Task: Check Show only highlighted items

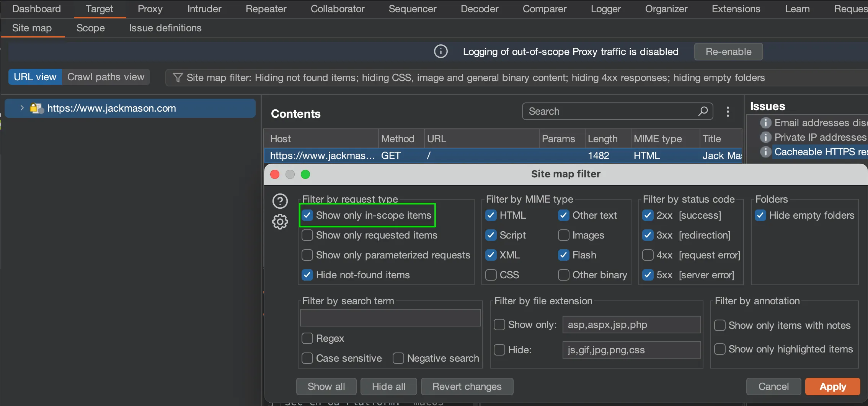Action: pyautogui.click(x=720, y=349)
